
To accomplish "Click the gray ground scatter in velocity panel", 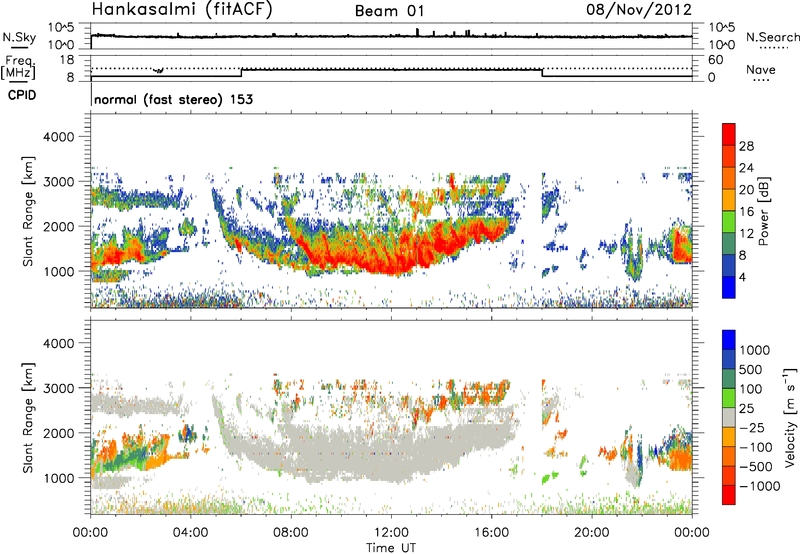I will tap(378, 451).
